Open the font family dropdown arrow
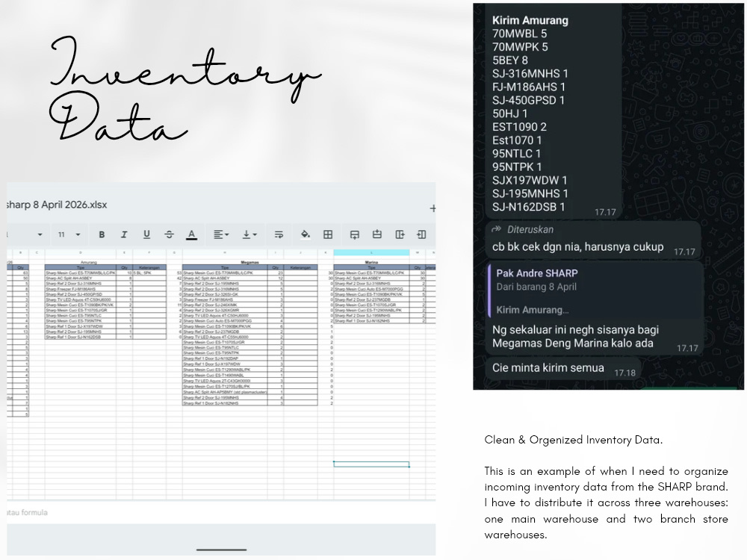 tap(40, 234)
